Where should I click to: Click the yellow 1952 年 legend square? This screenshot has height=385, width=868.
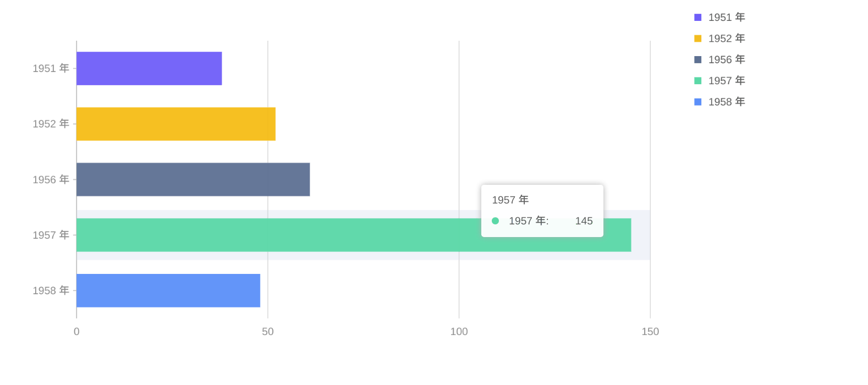pos(697,38)
